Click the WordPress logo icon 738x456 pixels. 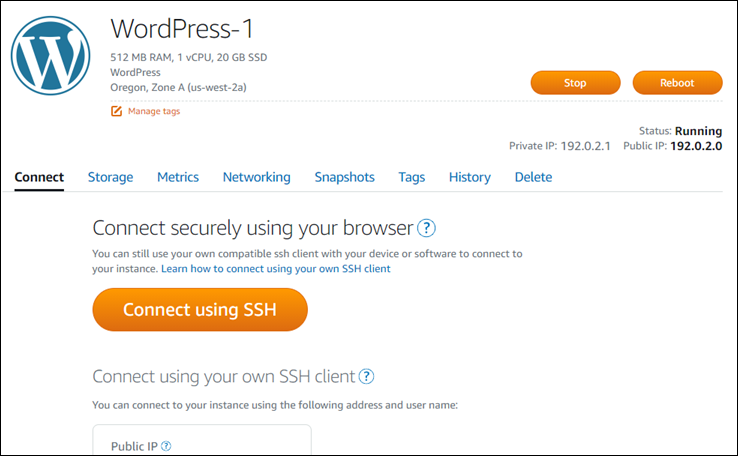51,56
